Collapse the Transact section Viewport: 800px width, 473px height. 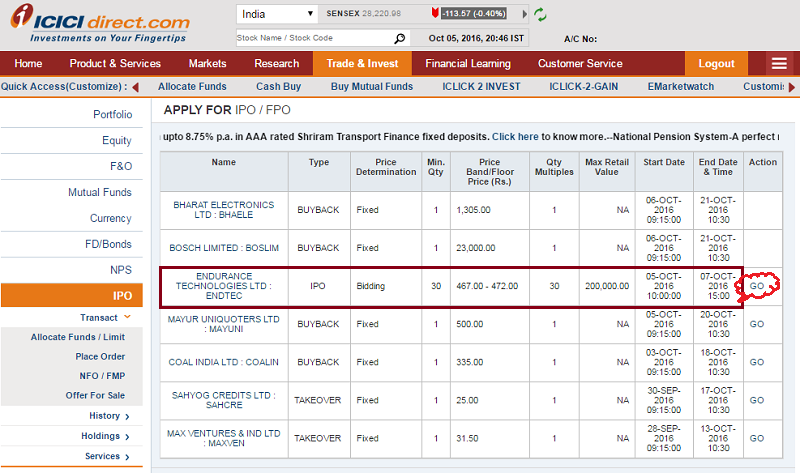tap(128, 317)
